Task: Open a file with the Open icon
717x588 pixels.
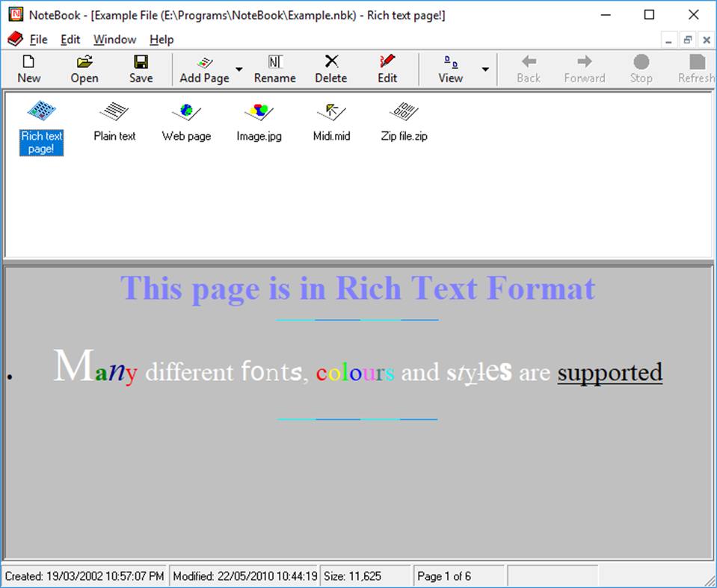Action: pos(84,69)
